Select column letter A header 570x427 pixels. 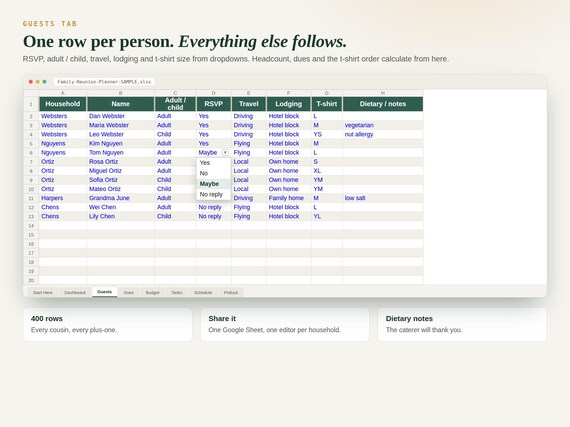tap(63, 93)
